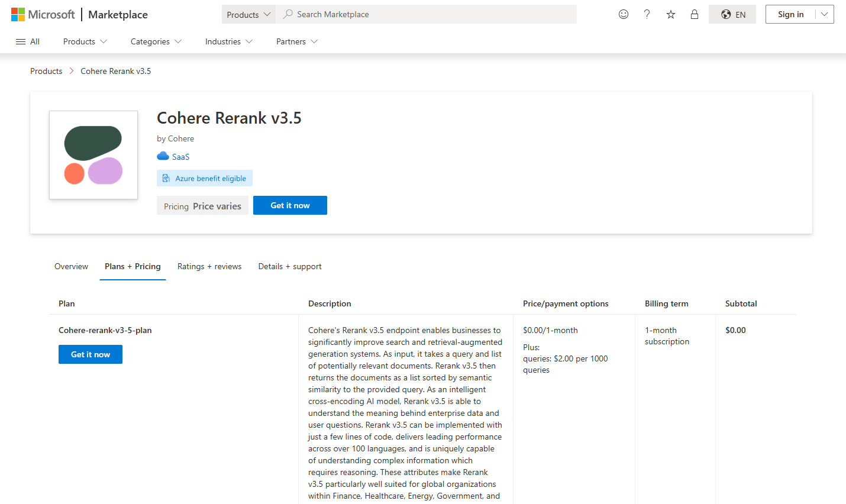Image resolution: width=846 pixels, height=504 pixels.
Task: Click the Plan column header
Action: pyautogui.click(x=67, y=303)
